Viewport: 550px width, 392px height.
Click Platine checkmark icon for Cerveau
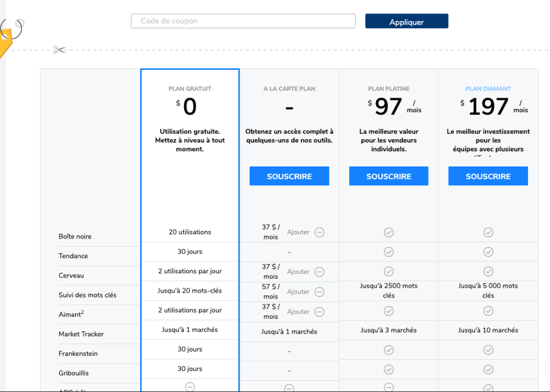pyautogui.click(x=389, y=271)
